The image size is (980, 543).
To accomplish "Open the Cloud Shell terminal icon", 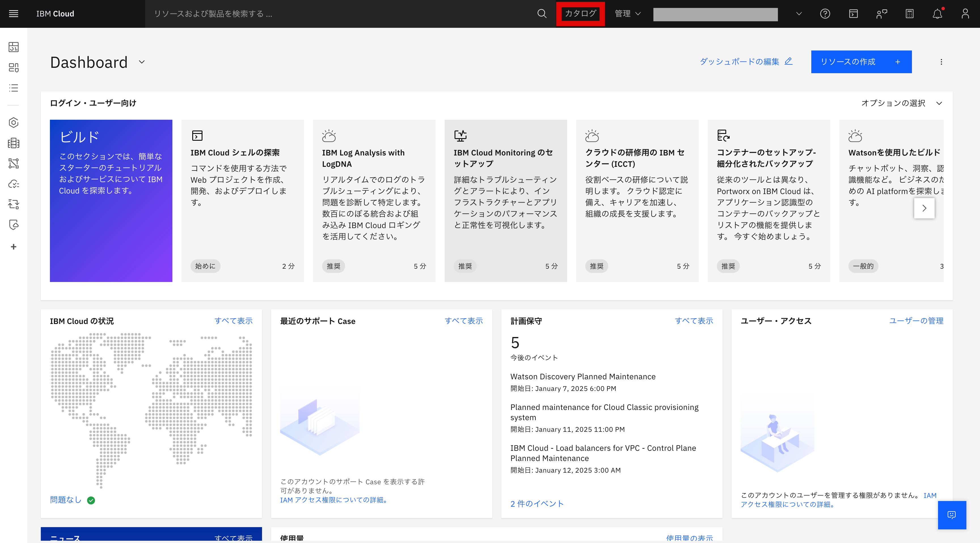I will (x=853, y=14).
